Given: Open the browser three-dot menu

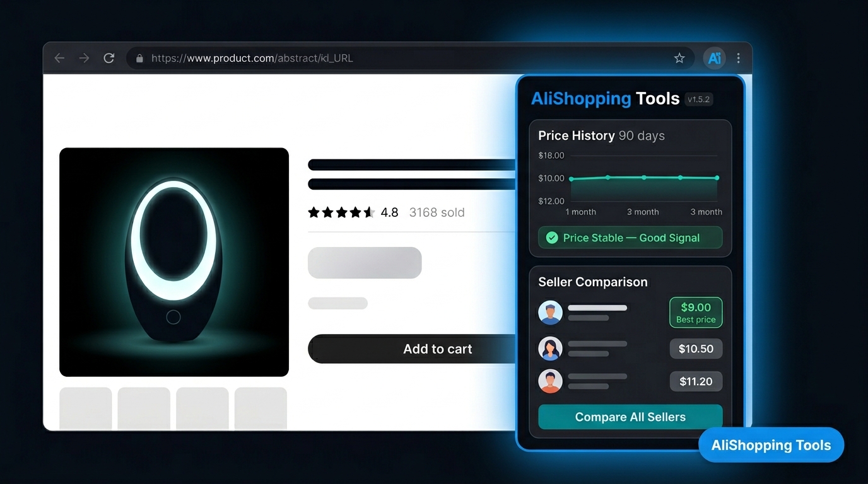Looking at the screenshot, I should (738, 58).
